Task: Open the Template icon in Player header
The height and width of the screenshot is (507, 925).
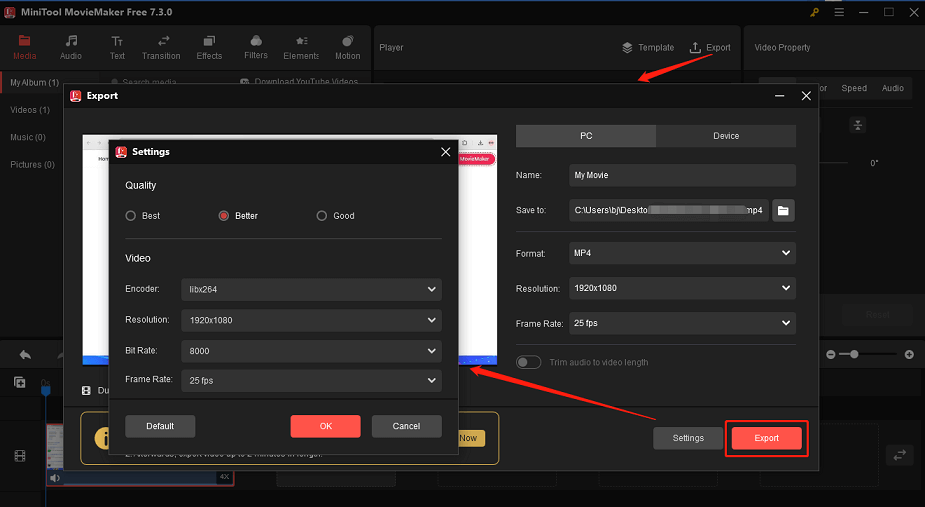Action: (x=627, y=47)
